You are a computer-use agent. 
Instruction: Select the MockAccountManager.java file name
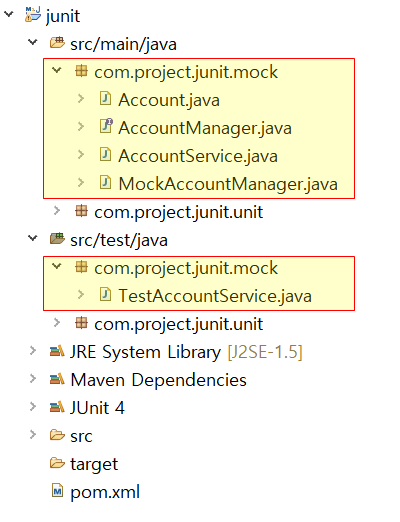tap(228, 184)
